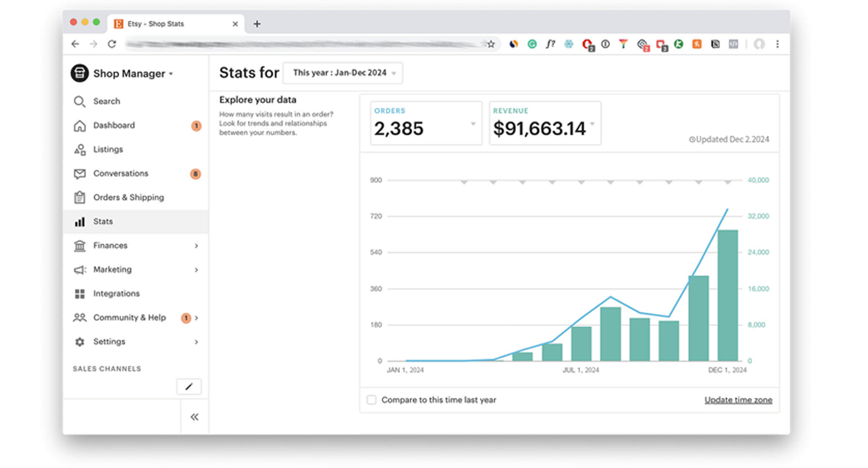Open the Search item in sidebar

107,101
